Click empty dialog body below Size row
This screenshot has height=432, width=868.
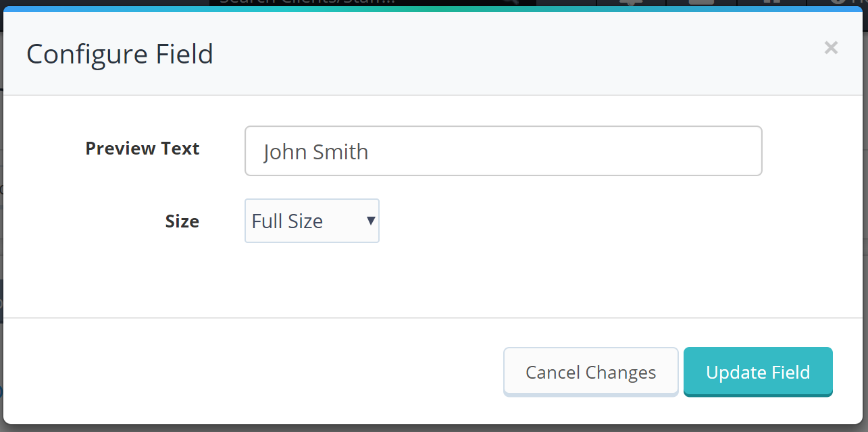(x=434, y=280)
